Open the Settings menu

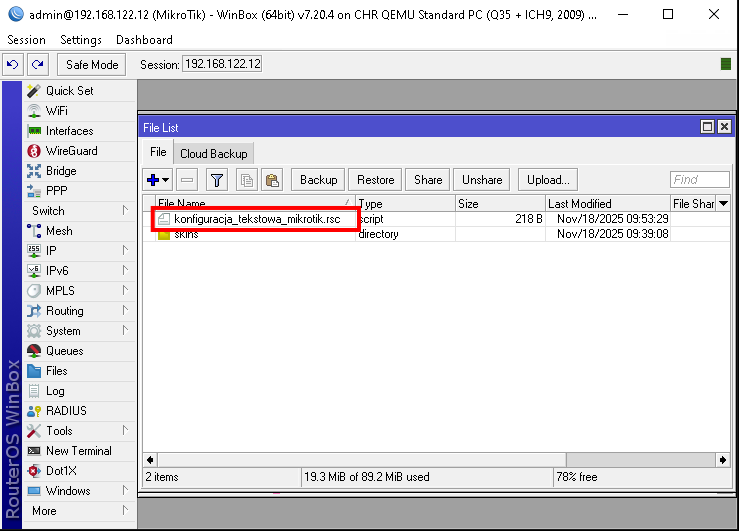point(81,40)
